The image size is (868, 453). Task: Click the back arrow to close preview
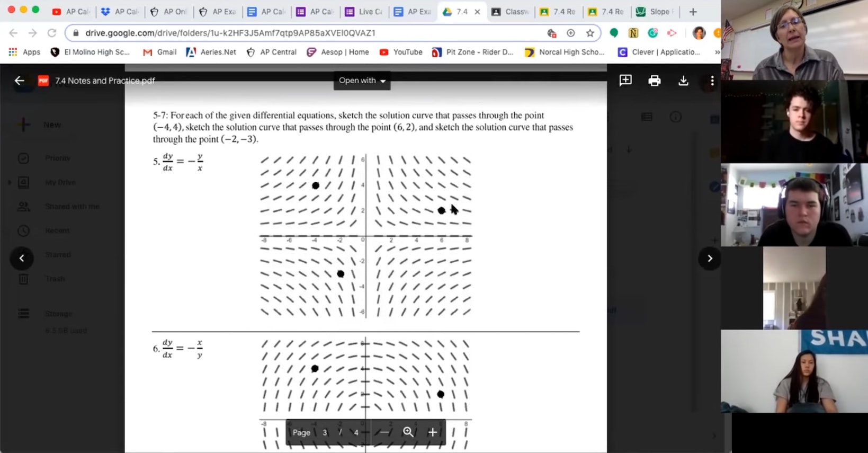[x=20, y=81]
